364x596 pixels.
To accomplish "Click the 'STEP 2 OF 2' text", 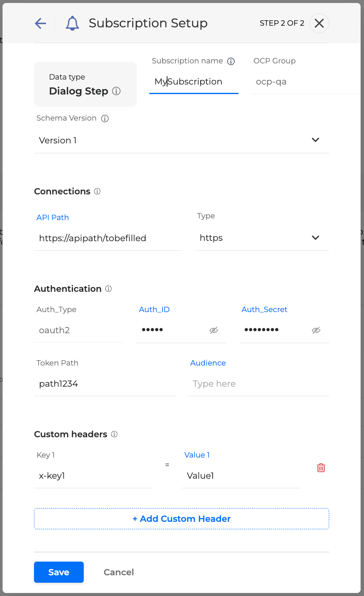I will tap(282, 23).
